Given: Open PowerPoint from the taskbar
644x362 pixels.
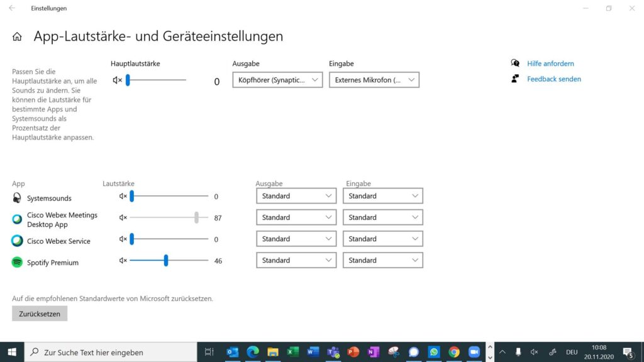Looking at the screenshot, I should tap(353, 352).
